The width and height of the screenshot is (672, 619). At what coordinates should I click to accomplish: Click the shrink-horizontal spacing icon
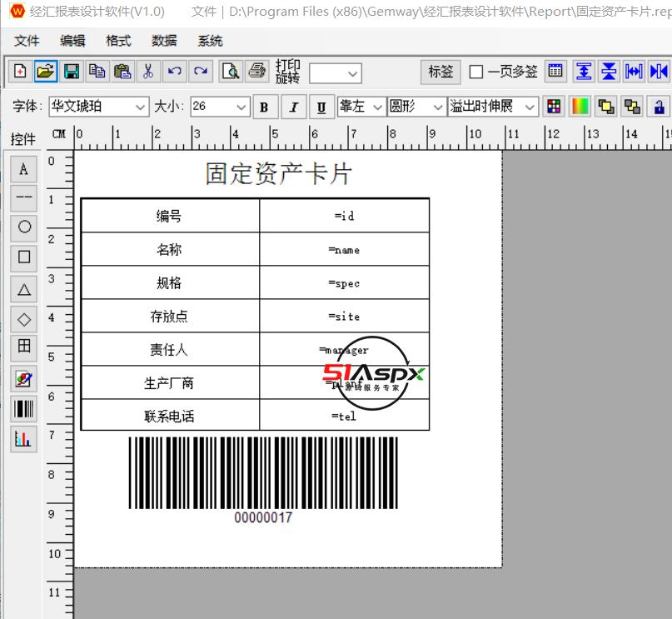[659, 71]
